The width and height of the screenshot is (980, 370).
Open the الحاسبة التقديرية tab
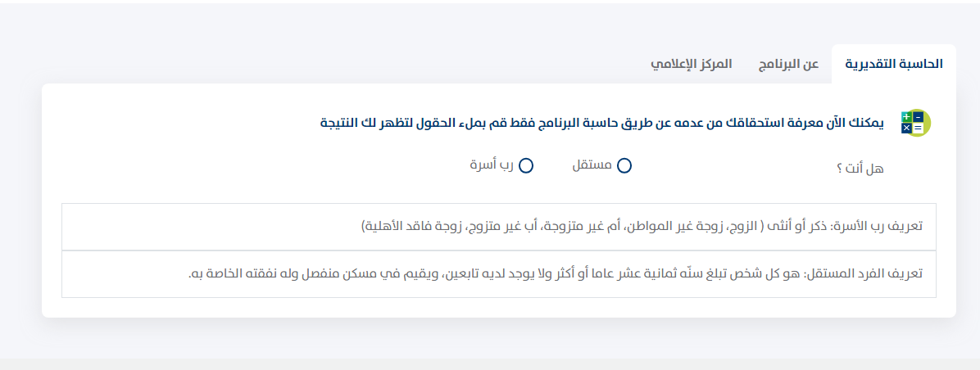[894, 65]
